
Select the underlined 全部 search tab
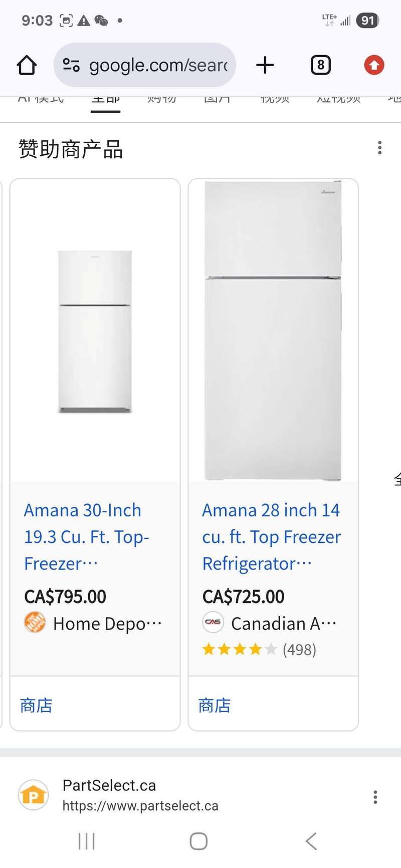point(106,100)
